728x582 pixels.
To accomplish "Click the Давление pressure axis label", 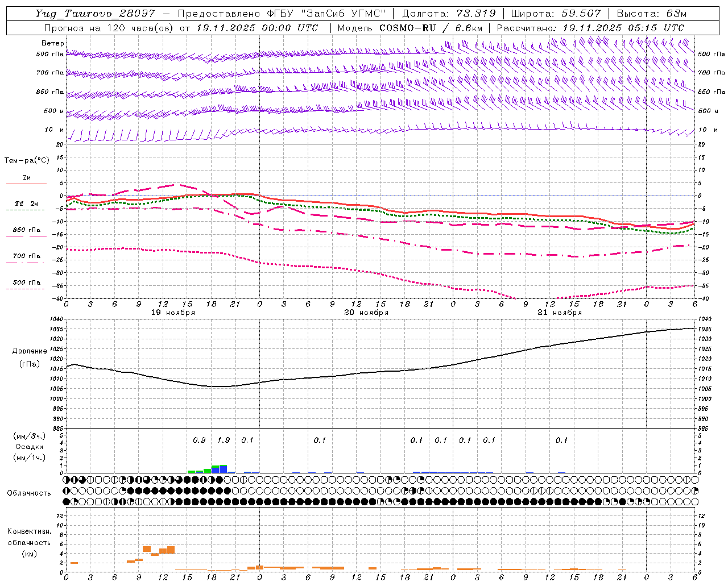I will point(30,351).
